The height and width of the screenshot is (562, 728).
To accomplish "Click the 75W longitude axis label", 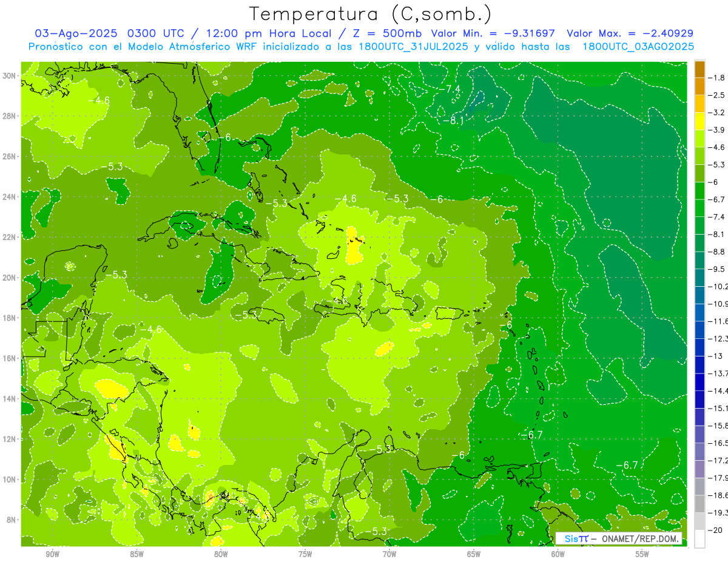I will click(305, 554).
